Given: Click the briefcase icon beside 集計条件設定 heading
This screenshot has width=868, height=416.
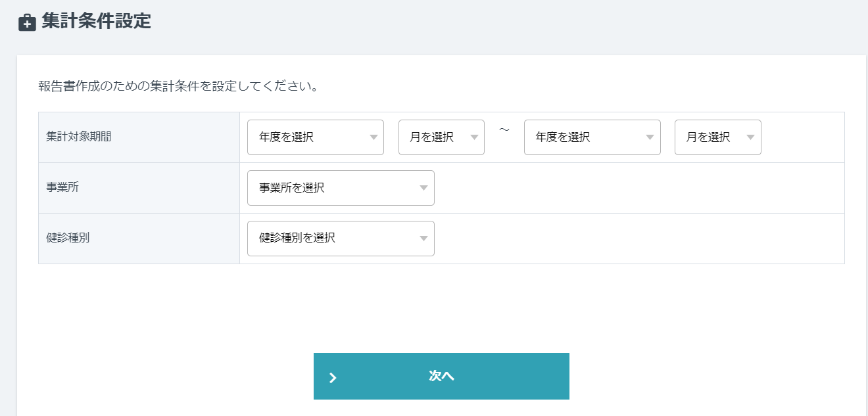Looking at the screenshot, I should tap(26, 21).
